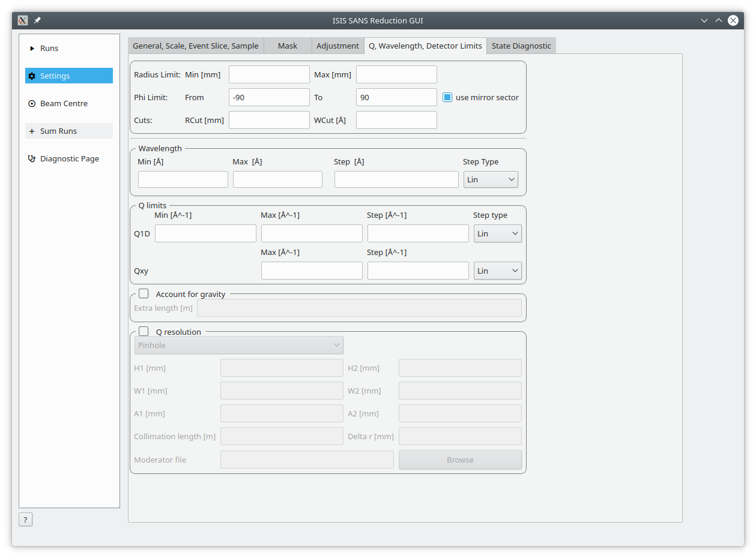This screenshot has height=558, width=756.
Task: Click the Beam Centre target icon
Action: pos(32,104)
